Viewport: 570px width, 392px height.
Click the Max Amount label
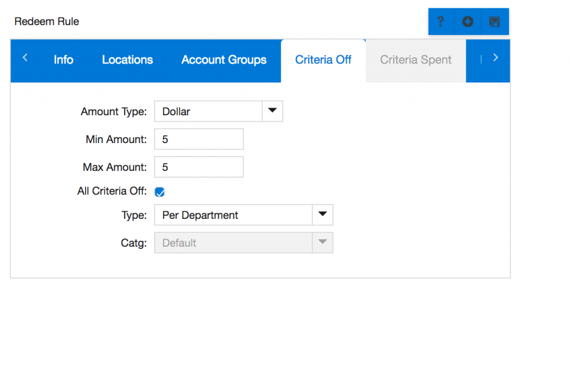pyautogui.click(x=115, y=167)
